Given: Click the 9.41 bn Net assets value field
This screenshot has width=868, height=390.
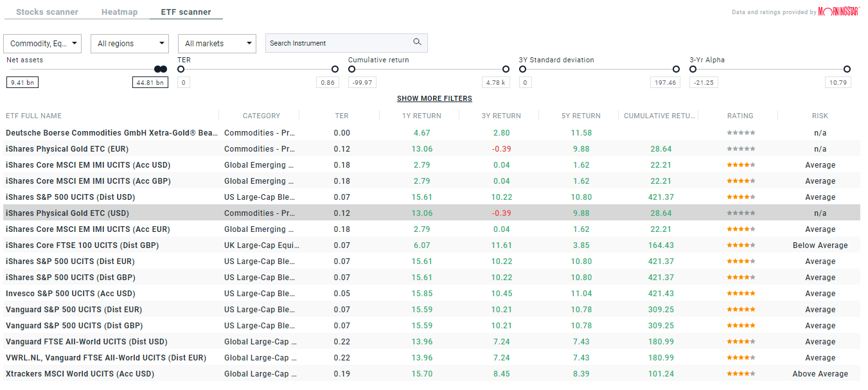Looking at the screenshot, I should [x=22, y=82].
